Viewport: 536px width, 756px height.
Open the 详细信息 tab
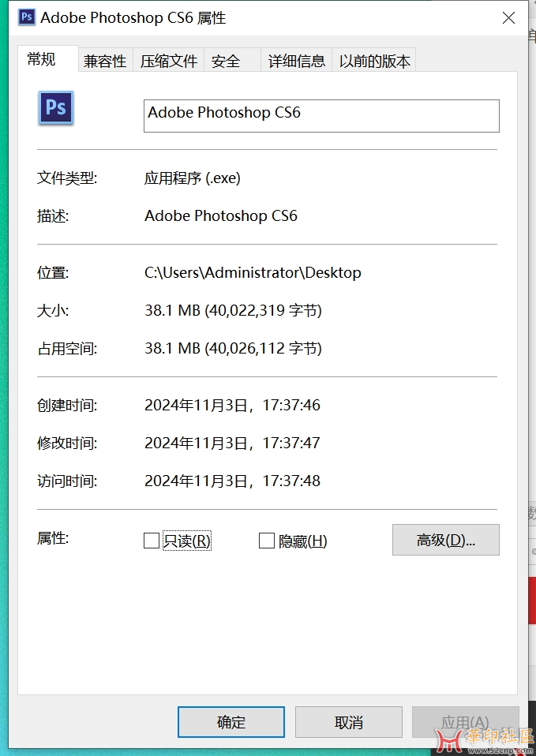[x=296, y=62]
